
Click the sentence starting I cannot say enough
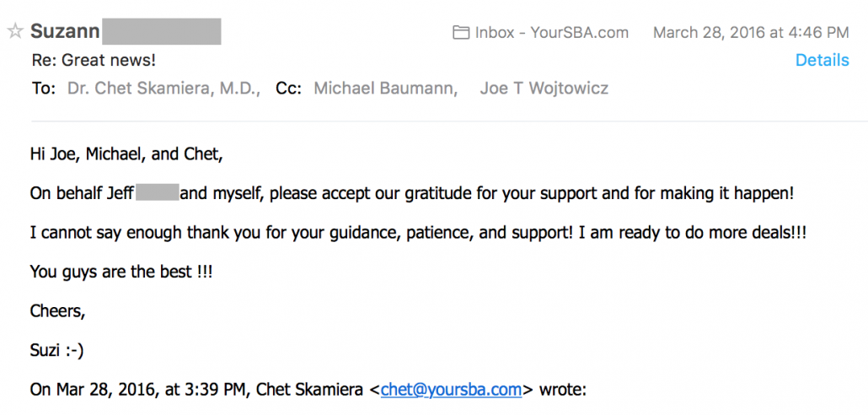click(417, 233)
